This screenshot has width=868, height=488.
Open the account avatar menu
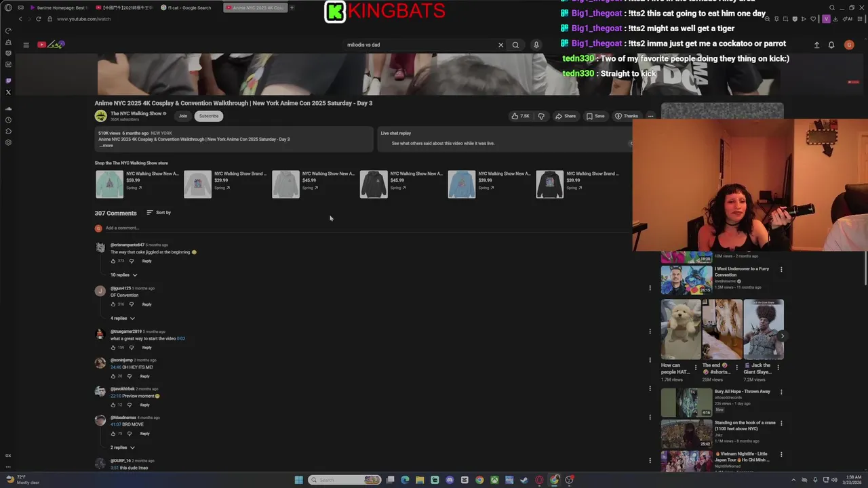[x=849, y=45]
